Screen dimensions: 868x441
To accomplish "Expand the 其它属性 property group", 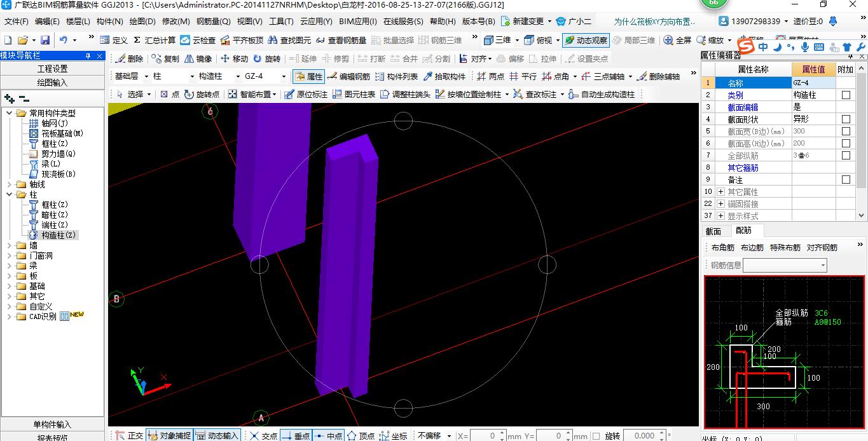I will 720,192.
